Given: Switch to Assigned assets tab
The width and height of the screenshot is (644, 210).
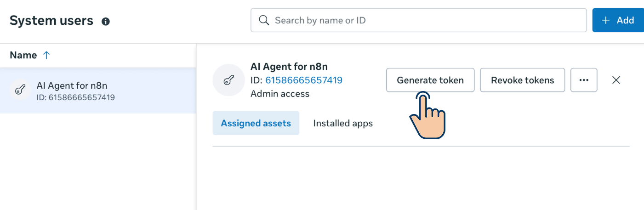Looking at the screenshot, I should (x=256, y=123).
